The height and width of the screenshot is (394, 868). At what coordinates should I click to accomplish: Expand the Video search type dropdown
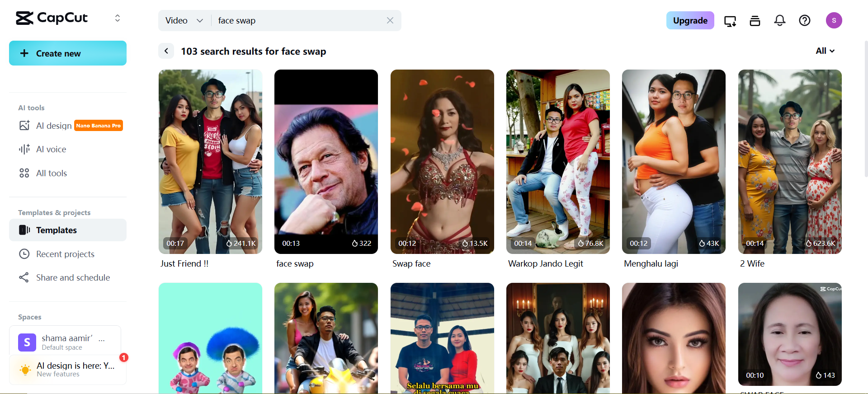point(184,20)
